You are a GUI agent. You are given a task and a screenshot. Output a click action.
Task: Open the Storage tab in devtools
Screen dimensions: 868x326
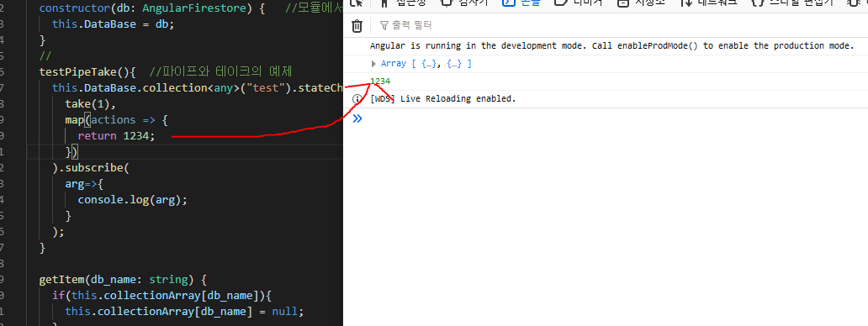642,3
